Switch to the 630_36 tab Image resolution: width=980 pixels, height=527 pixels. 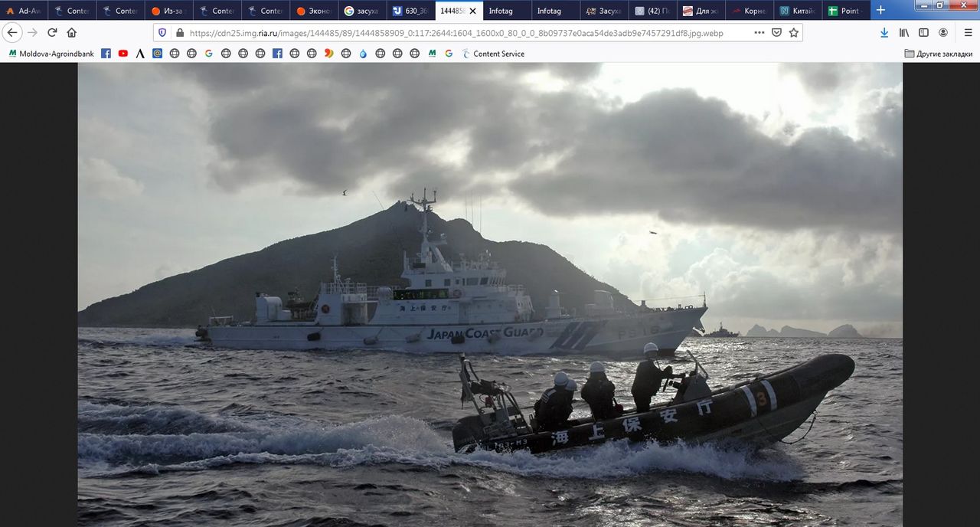pos(410,11)
